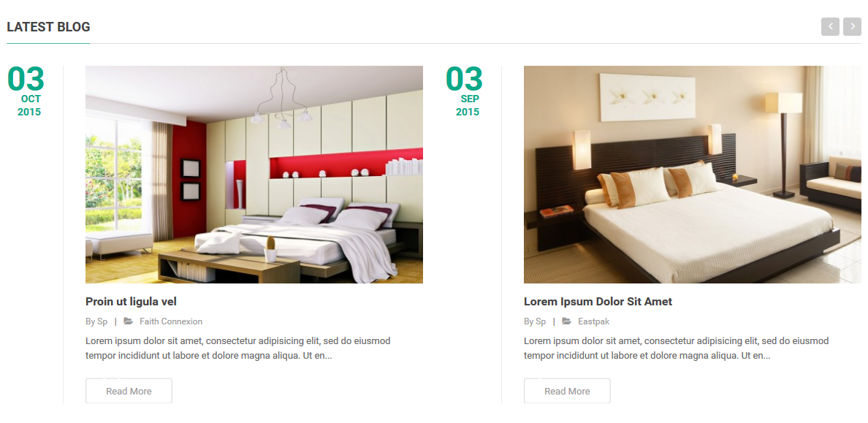The image size is (868, 423).
Task: Click the next arrow in blog carousel
Action: (x=853, y=26)
